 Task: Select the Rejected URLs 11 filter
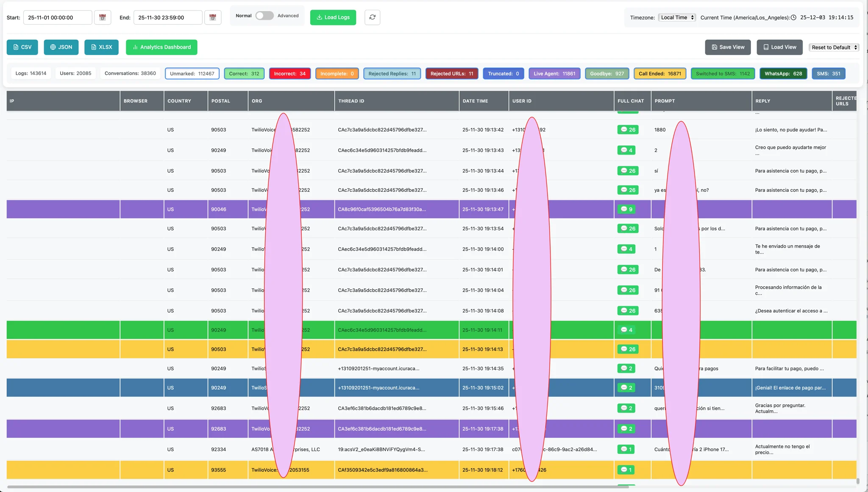[x=452, y=74]
